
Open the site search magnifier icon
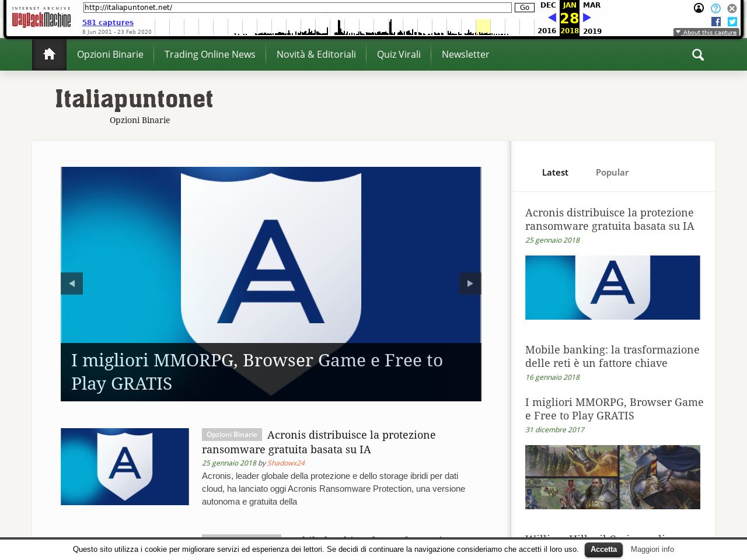pyautogui.click(x=697, y=55)
